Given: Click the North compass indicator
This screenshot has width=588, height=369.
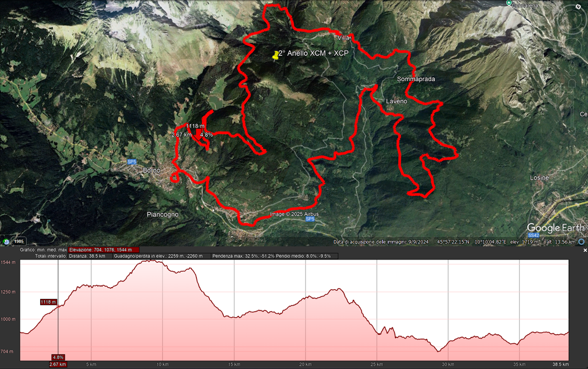Looking at the screenshot, I should 578,7.
